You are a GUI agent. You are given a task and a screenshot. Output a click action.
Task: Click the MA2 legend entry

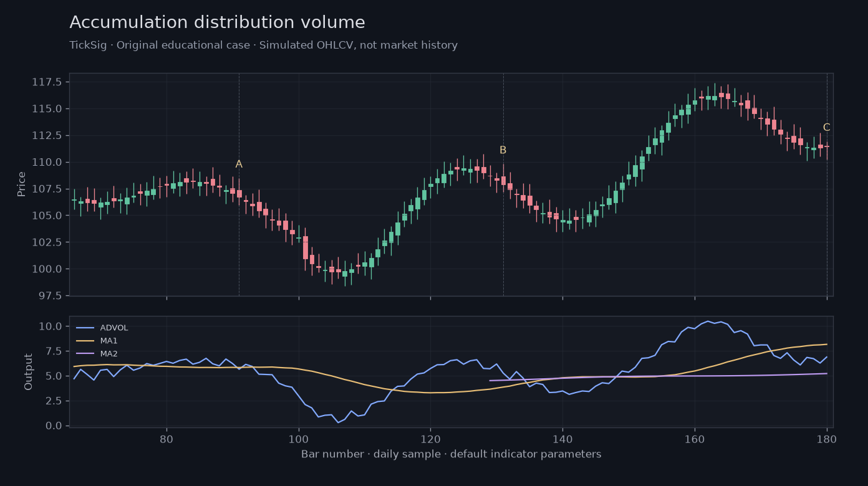point(97,354)
